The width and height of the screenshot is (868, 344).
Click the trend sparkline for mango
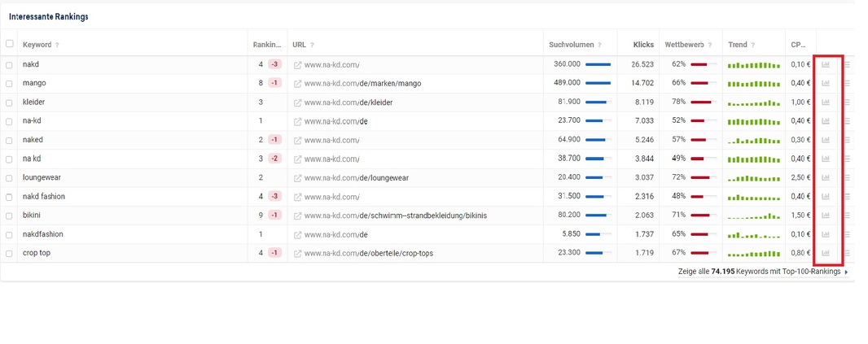pos(753,84)
